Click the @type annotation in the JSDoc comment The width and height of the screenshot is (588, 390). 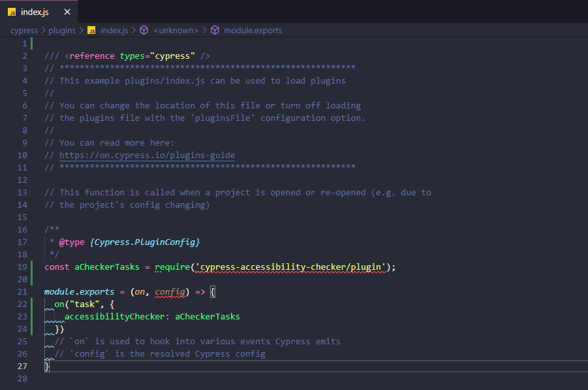coord(72,242)
